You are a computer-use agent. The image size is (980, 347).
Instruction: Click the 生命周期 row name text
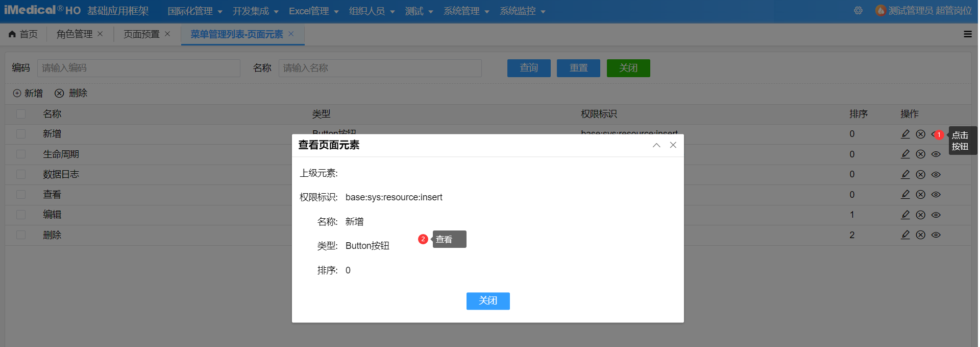tap(61, 154)
